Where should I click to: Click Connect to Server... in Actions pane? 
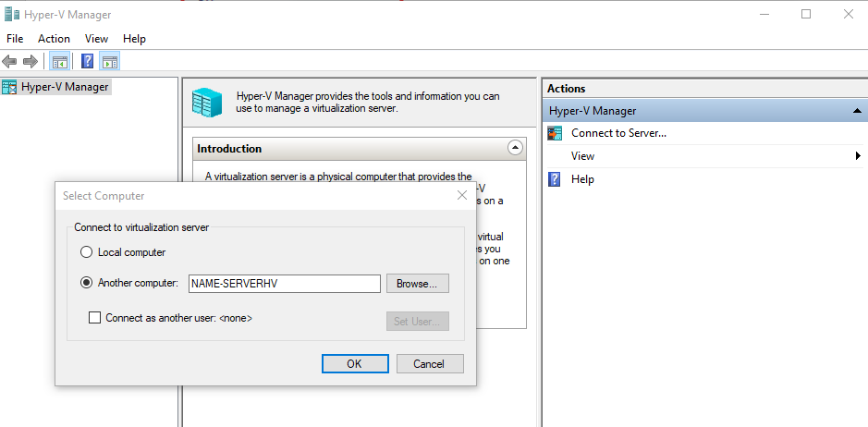click(x=619, y=133)
